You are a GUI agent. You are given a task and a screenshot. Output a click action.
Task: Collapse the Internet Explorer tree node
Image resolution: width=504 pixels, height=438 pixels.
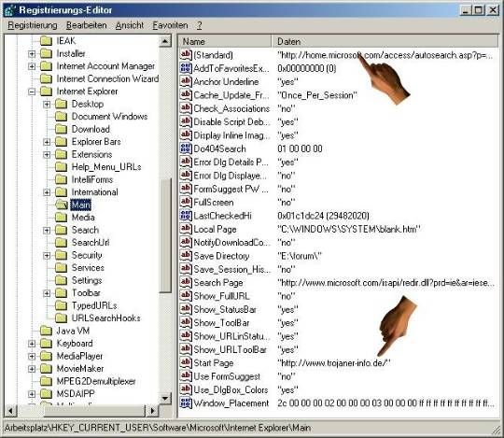32,92
